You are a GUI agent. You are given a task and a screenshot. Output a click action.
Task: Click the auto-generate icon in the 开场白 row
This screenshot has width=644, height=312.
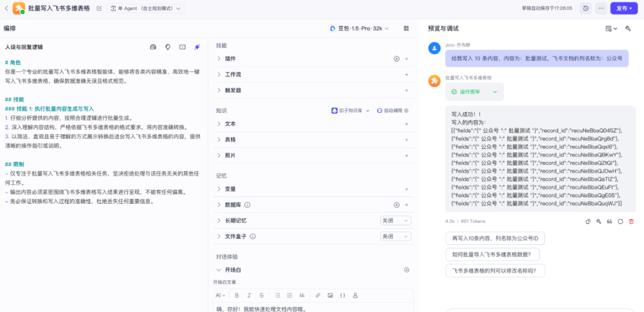point(407,270)
